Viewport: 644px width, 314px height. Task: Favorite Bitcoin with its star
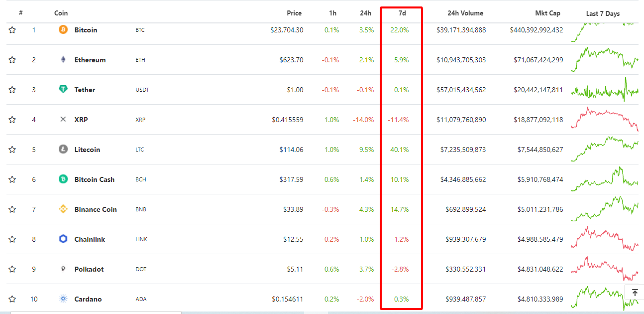point(12,30)
